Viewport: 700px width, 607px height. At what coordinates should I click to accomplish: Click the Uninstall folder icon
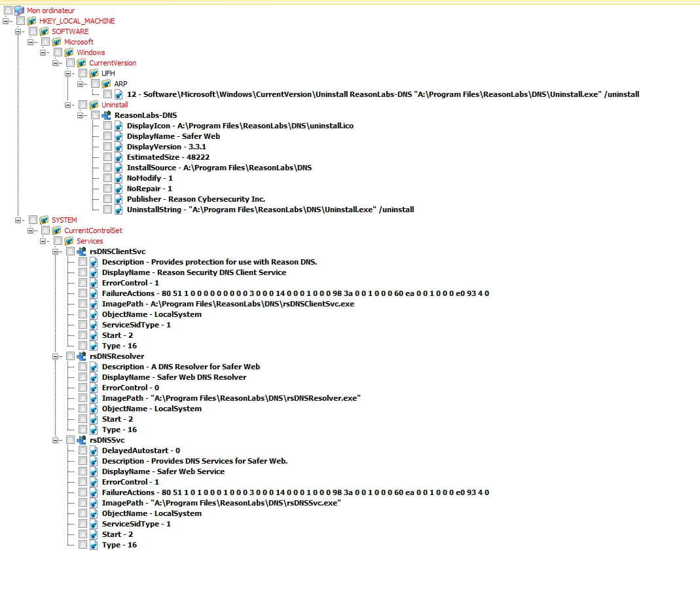94,105
